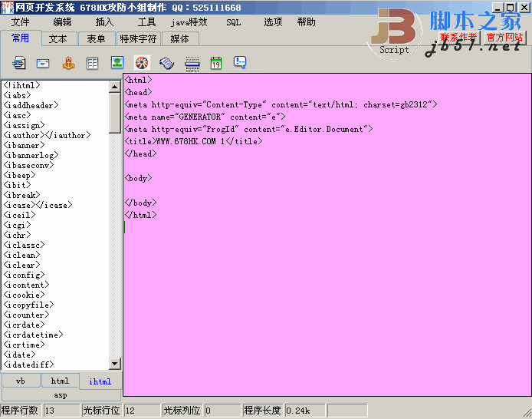This screenshot has width=532, height=419.
Task: Open the color wheel picker icon
Action: (x=142, y=63)
